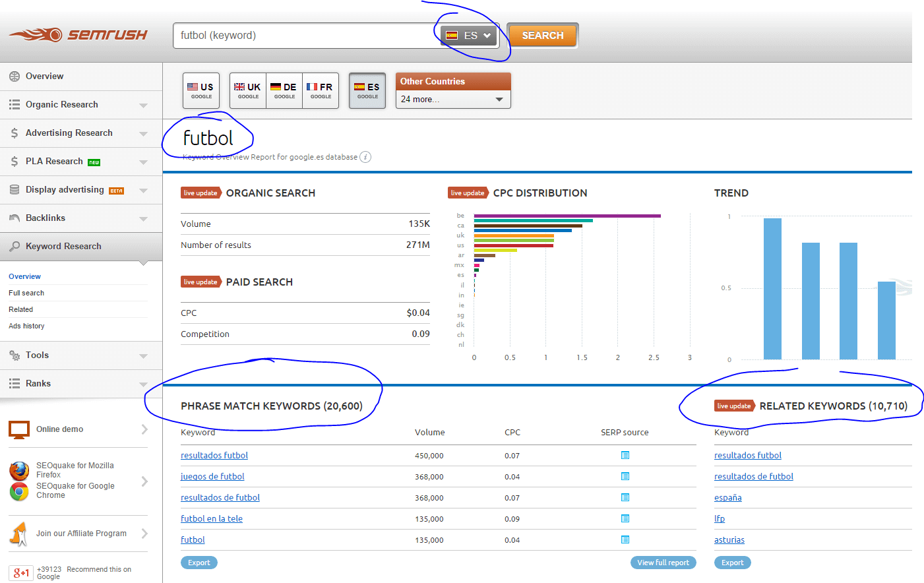924x583 pixels.
Task: Click the Online demo monitor icon
Action: 19,429
